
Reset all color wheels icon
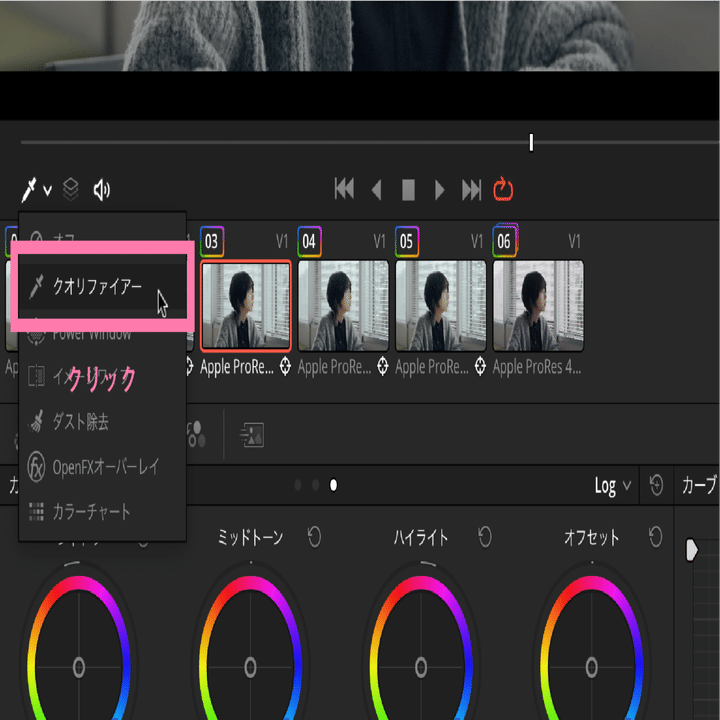(x=657, y=485)
